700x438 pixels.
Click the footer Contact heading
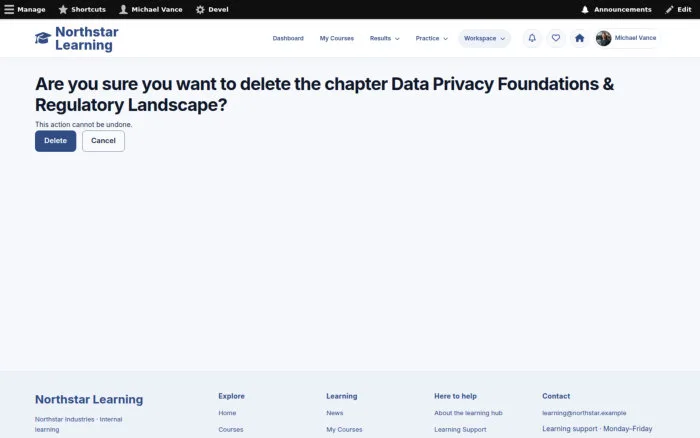point(556,396)
